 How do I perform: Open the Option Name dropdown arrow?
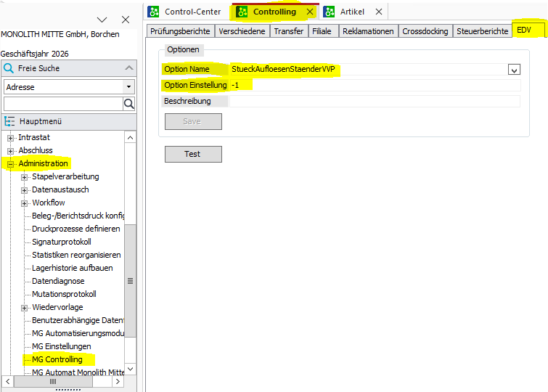[x=514, y=69]
